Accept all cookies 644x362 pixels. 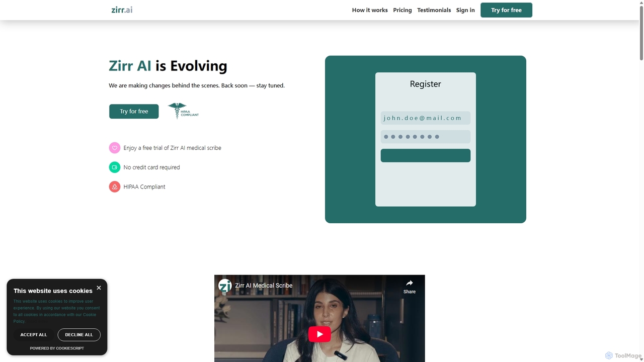tap(34, 335)
